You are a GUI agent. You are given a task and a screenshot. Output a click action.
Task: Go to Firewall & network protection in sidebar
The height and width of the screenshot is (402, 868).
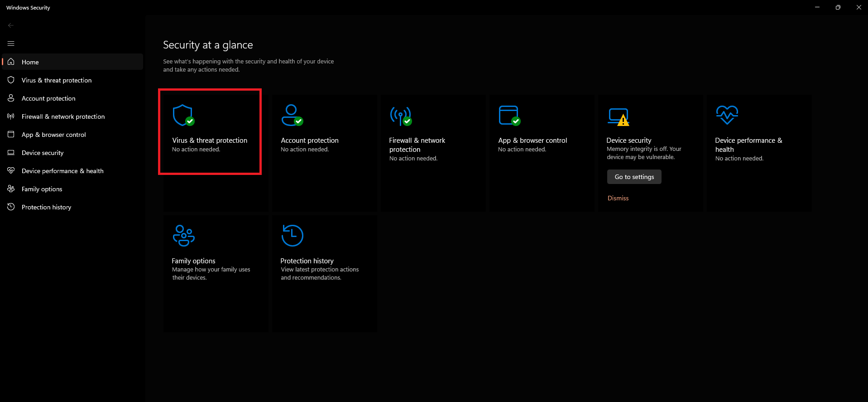click(x=63, y=116)
